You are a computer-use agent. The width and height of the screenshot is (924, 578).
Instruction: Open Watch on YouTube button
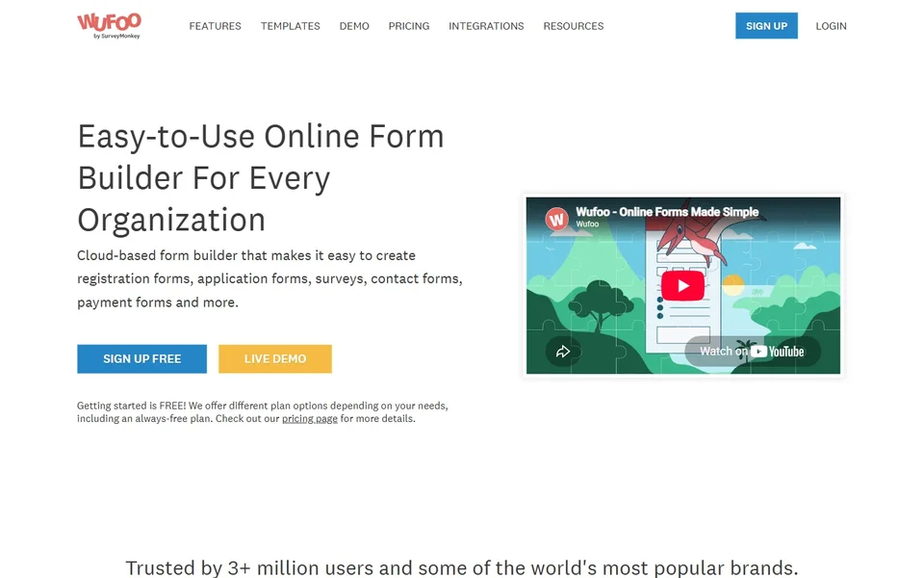[x=752, y=352]
